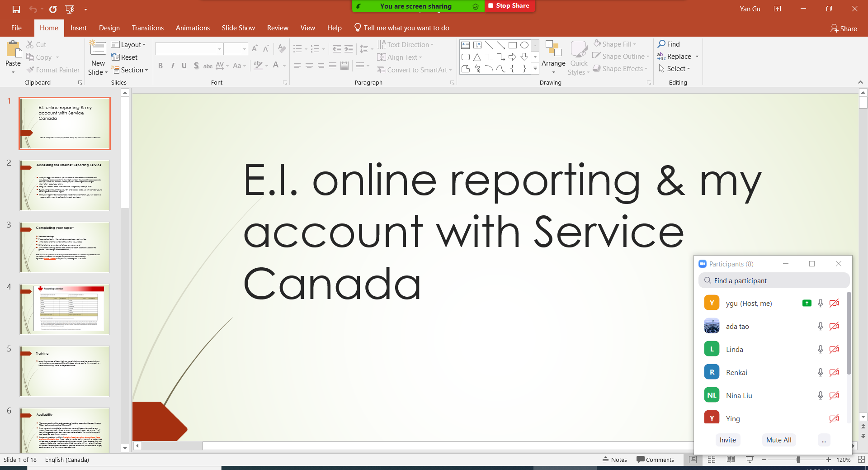Expand the Layout dropdown
Screen dimensions: 868x470
tap(129, 44)
